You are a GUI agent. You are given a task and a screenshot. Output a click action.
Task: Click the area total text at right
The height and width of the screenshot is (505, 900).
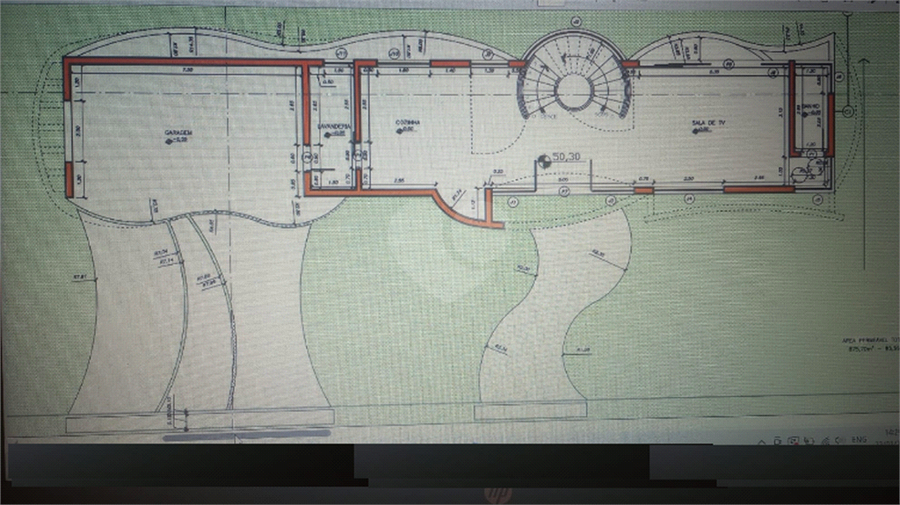tap(870, 346)
